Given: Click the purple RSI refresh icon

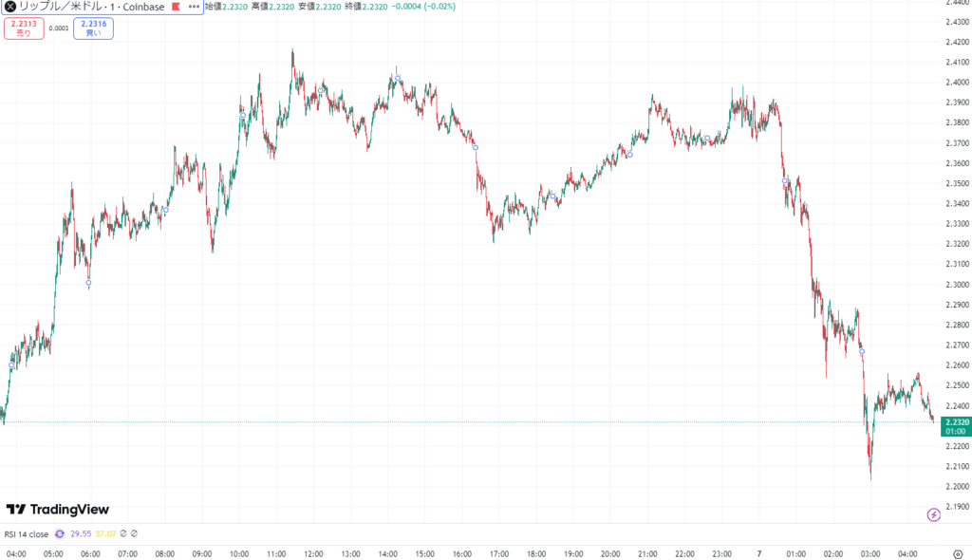Looking at the screenshot, I should point(60,534).
